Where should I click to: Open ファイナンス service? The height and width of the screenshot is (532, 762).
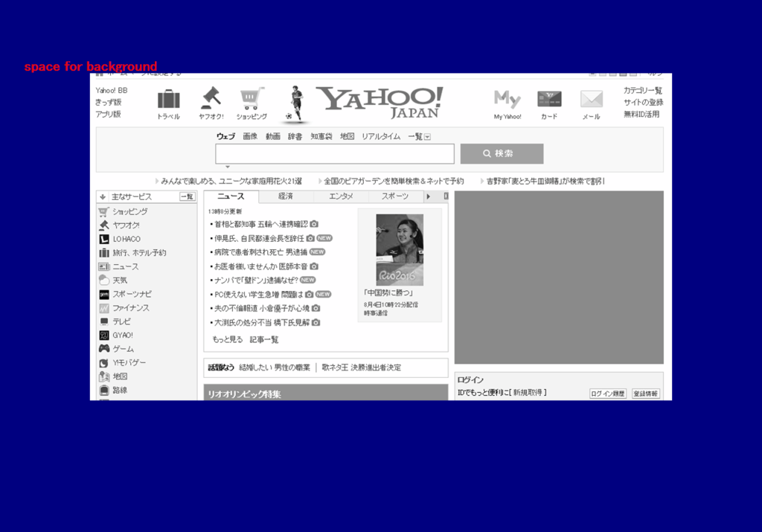click(x=131, y=307)
